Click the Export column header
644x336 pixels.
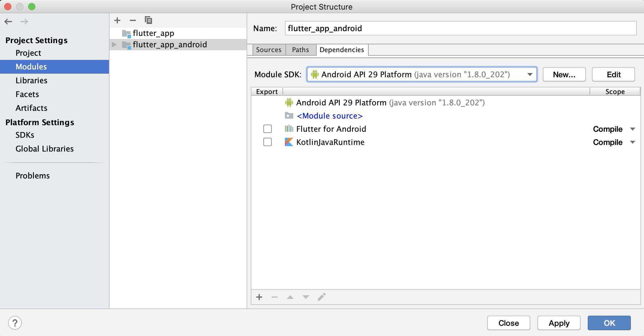click(x=267, y=92)
